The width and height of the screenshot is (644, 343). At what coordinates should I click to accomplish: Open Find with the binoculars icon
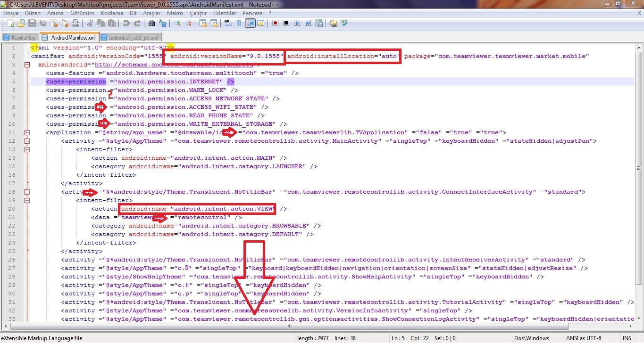pos(151,23)
